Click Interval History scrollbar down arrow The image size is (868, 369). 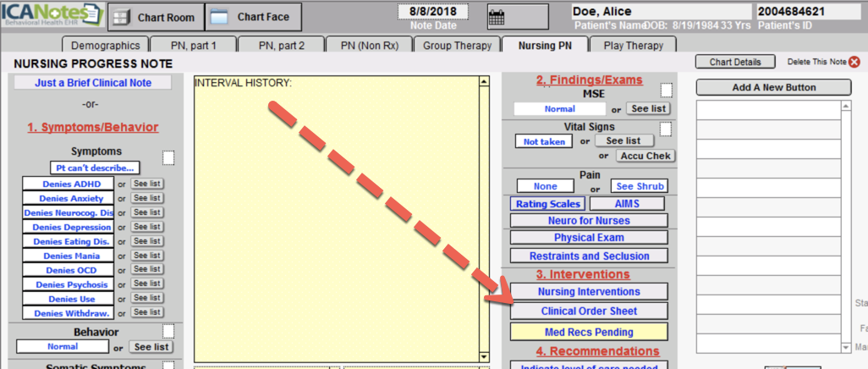click(x=484, y=357)
